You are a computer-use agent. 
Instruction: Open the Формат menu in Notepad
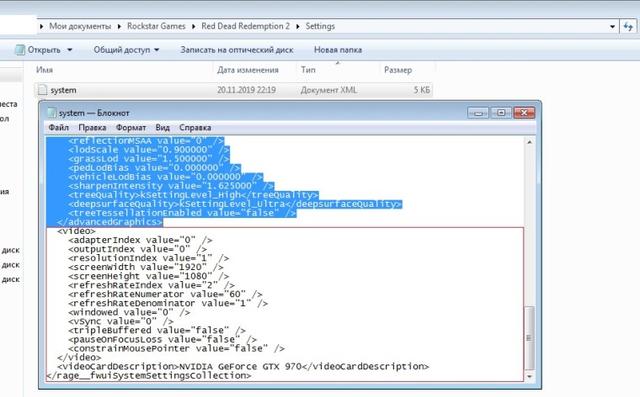pyautogui.click(x=131, y=128)
